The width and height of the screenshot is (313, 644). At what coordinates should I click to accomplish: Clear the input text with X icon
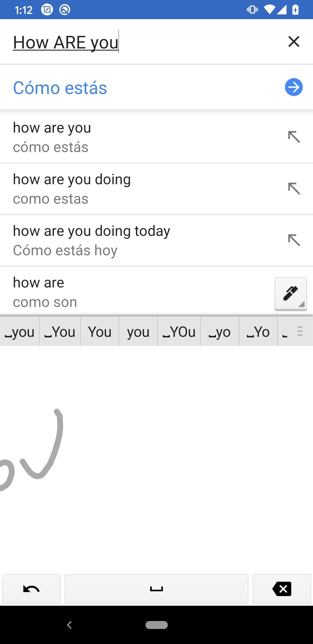(x=294, y=41)
